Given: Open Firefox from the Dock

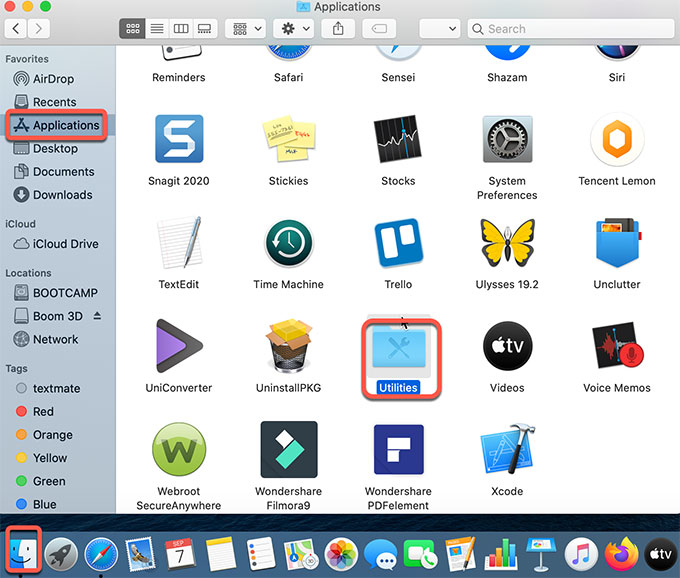Looking at the screenshot, I should (621, 554).
